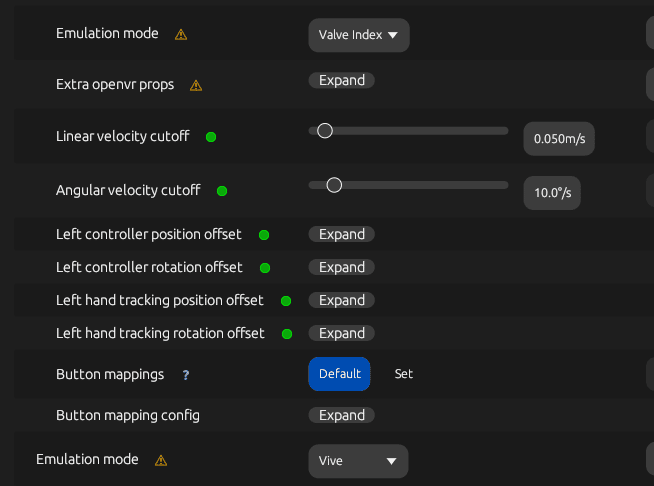The width and height of the screenshot is (654, 486).
Task: Click the Linear velocity cutoff slider handle
Action: pos(325,131)
